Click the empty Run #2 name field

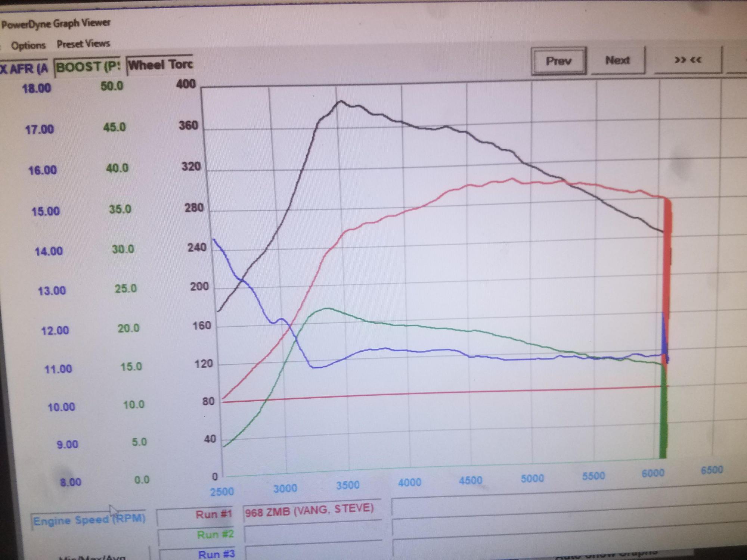[313, 533]
